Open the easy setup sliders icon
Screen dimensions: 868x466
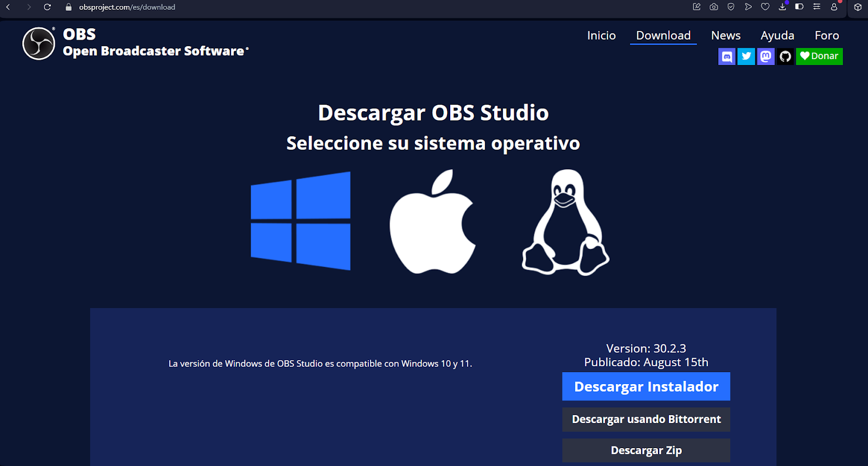(x=816, y=7)
